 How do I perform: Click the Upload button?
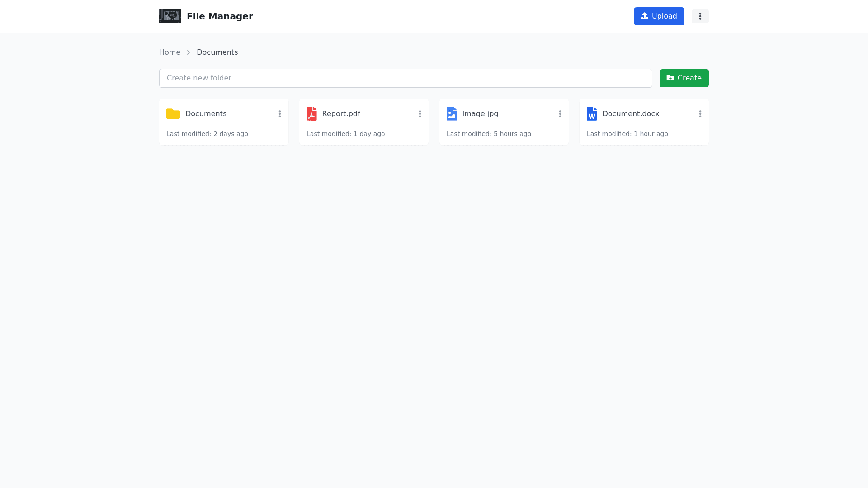(659, 16)
